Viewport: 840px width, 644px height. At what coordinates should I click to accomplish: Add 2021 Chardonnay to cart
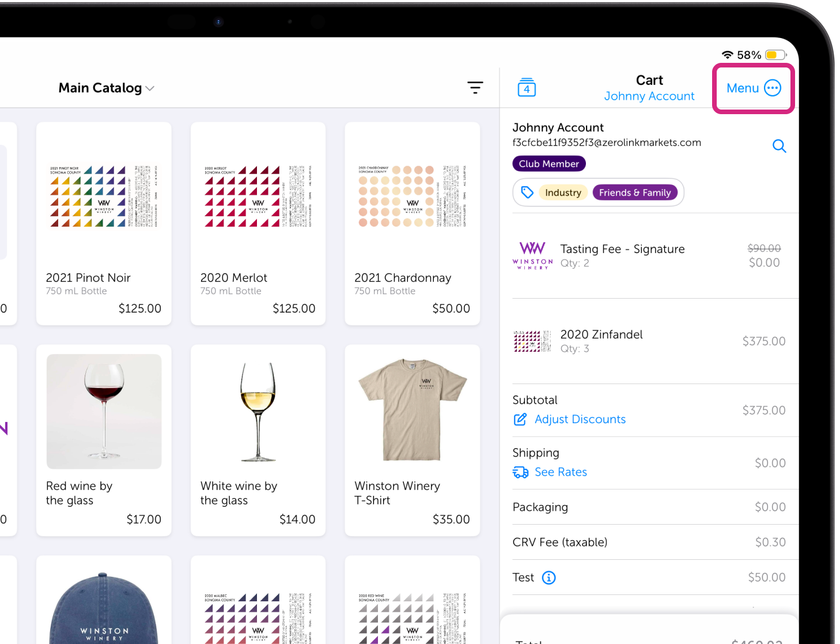413,224
